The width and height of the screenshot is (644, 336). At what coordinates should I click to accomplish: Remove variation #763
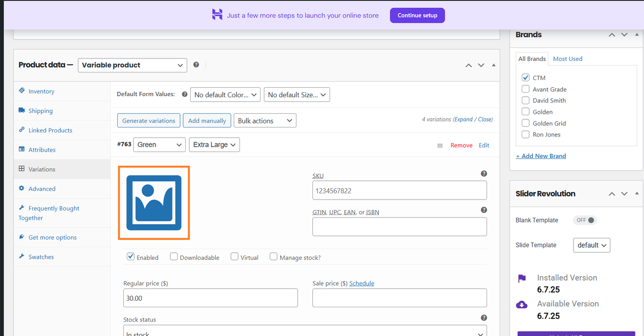tap(461, 145)
